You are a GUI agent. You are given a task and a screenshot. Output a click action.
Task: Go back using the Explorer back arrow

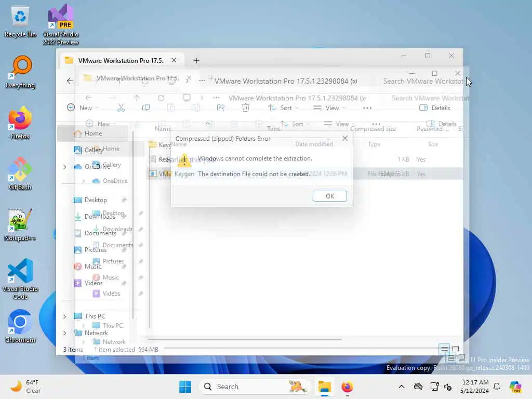click(x=70, y=81)
